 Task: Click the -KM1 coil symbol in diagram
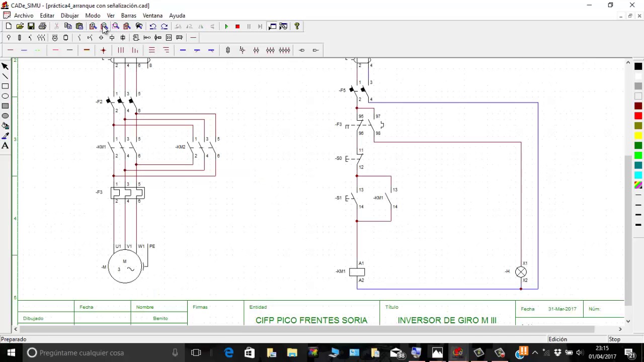[357, 272]
